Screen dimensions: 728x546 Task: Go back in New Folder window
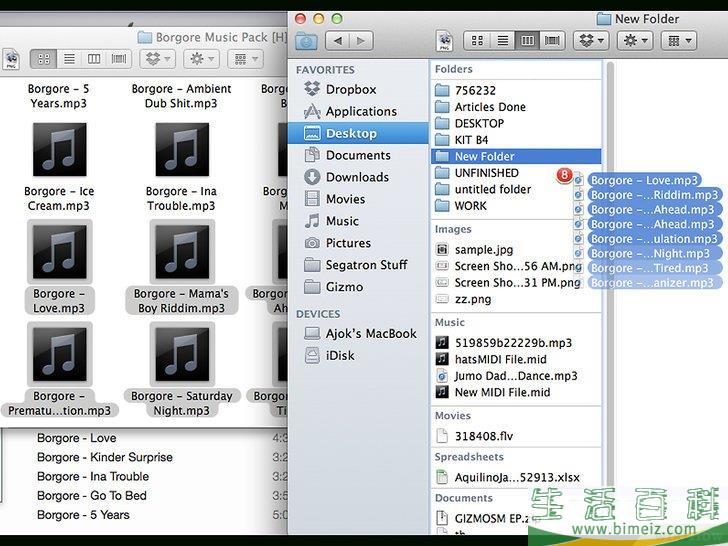click(x=338, y=41)
